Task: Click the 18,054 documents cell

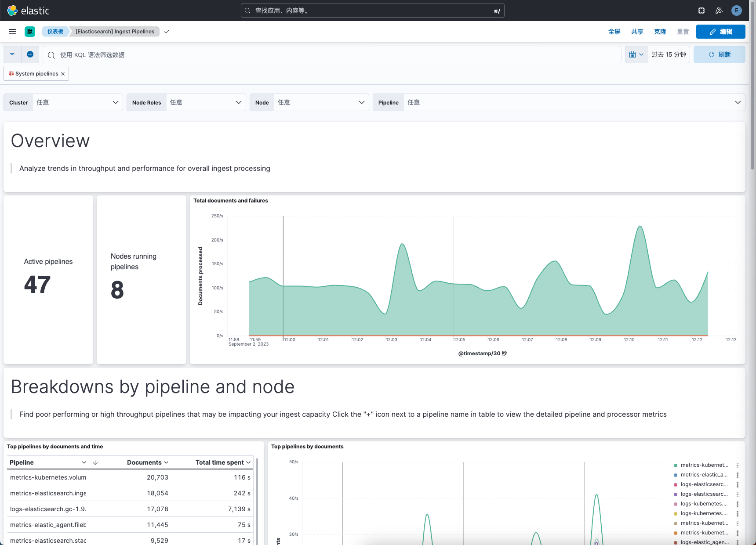Action: [x=157, y=493]
